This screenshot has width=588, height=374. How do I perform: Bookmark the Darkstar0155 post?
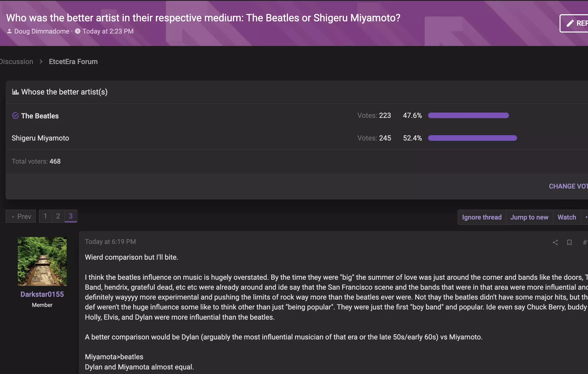point(569,242)
